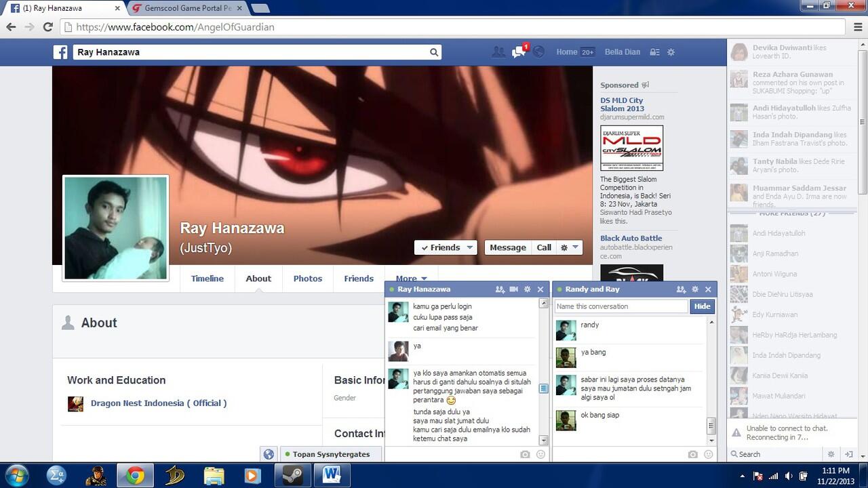Open chat sidebar options gear
Image resolution: width=868 pixels, height=488 pixels.
[x=831, y=454]
